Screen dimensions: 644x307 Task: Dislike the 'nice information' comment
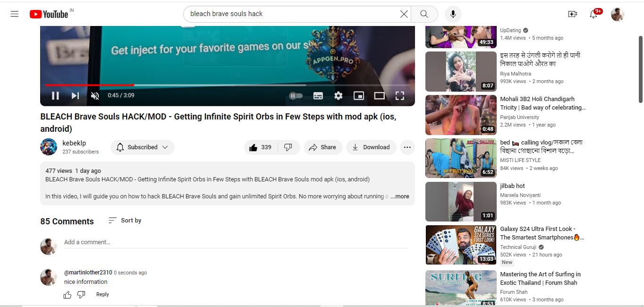(81, 295)
